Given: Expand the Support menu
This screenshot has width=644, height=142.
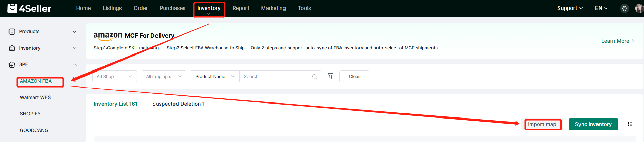Looking at the screenshot, I should click(570, 8).
